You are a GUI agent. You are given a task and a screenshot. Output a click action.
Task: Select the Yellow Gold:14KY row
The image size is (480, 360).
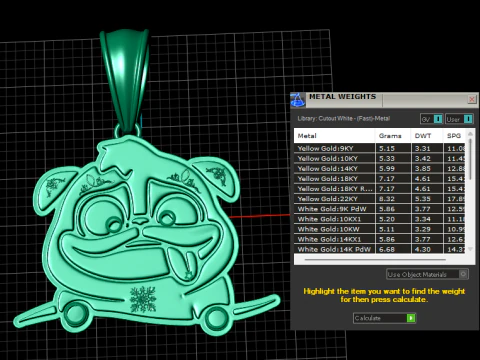pyautogui.click(x=379, y=168)
